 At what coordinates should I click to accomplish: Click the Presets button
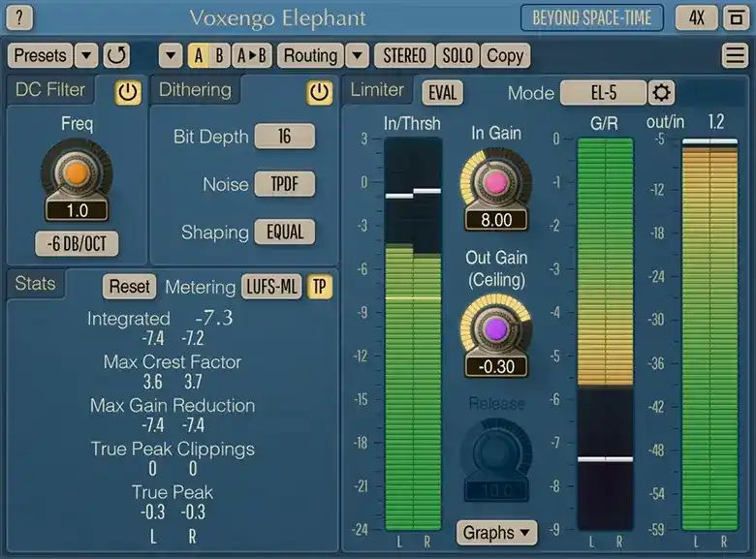tap(40, 55)
